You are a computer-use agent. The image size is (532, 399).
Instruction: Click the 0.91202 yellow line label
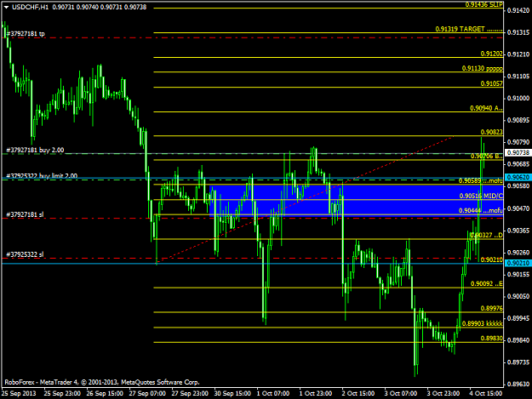coord(492,54)
